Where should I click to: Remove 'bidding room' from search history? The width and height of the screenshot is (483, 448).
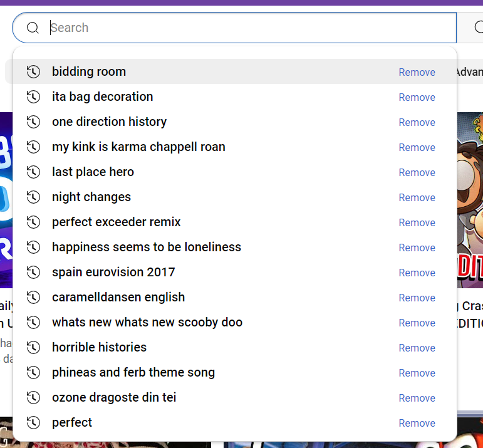pos(417,72)
